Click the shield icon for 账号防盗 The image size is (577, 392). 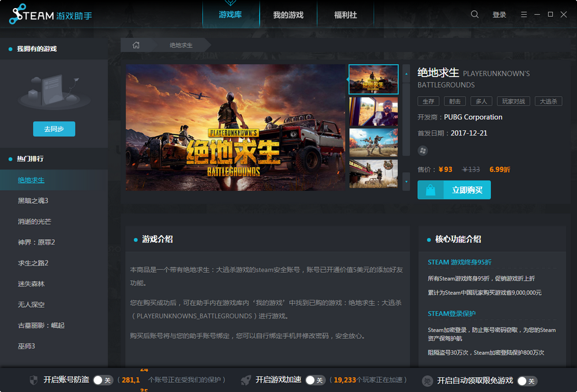pyautogui.click(x=33, y=380)
